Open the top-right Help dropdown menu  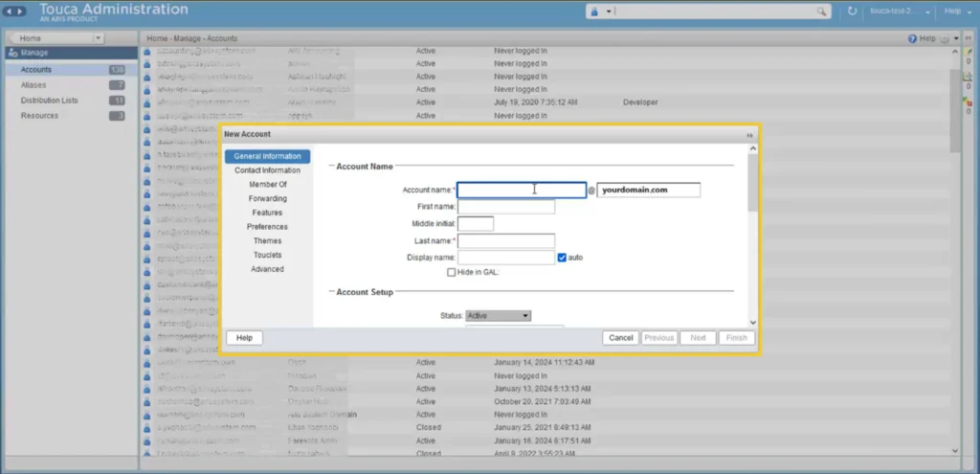pos(956,11)
